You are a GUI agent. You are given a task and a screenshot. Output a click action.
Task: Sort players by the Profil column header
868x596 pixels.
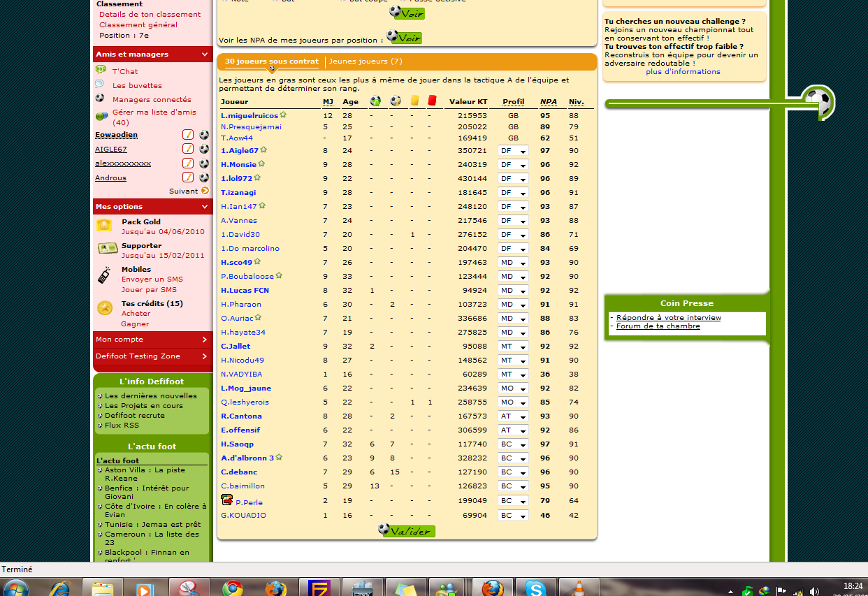pos(514,102)
